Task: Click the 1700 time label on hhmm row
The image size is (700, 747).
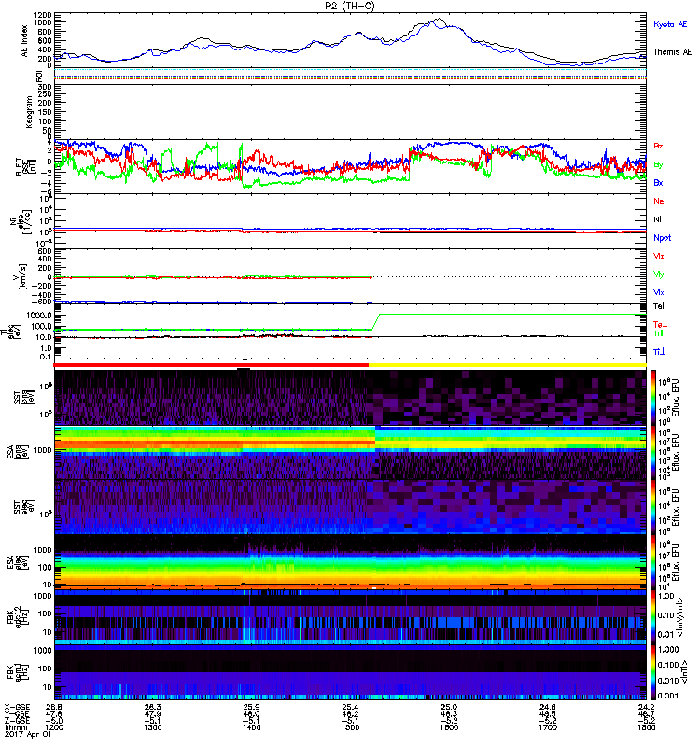Action: (x=548, y=727)
